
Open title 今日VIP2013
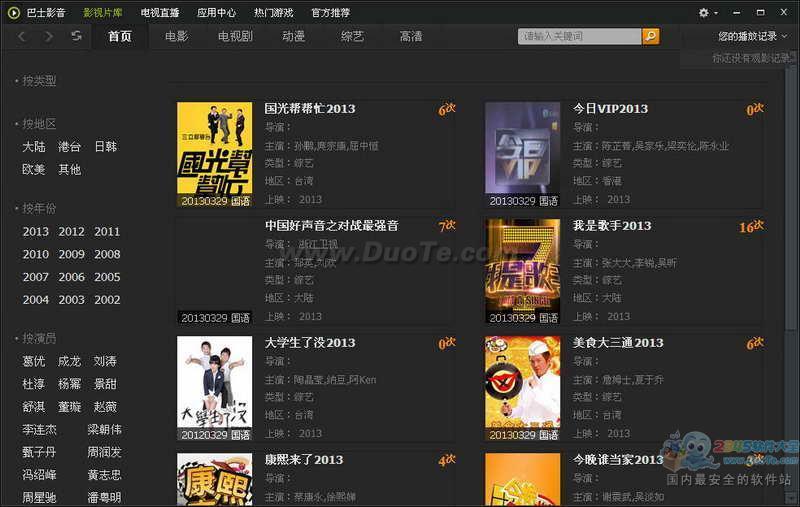click(610, 109)
